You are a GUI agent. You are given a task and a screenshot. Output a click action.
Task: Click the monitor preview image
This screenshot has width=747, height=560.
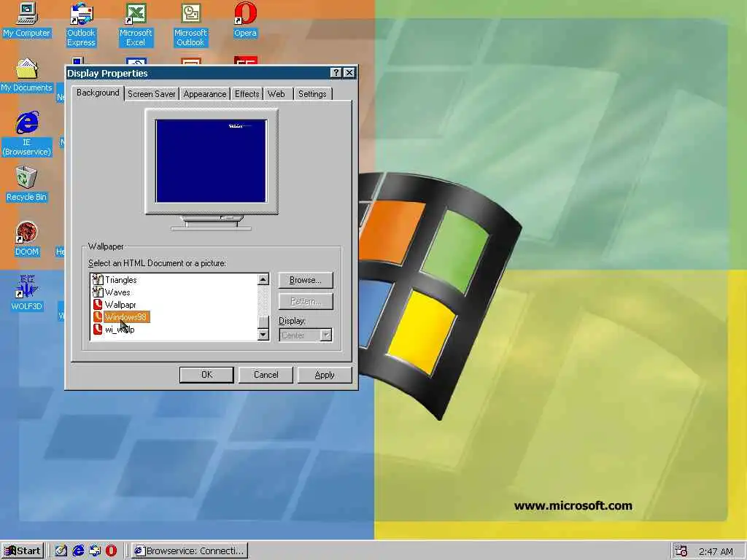(x=211, y=161)
